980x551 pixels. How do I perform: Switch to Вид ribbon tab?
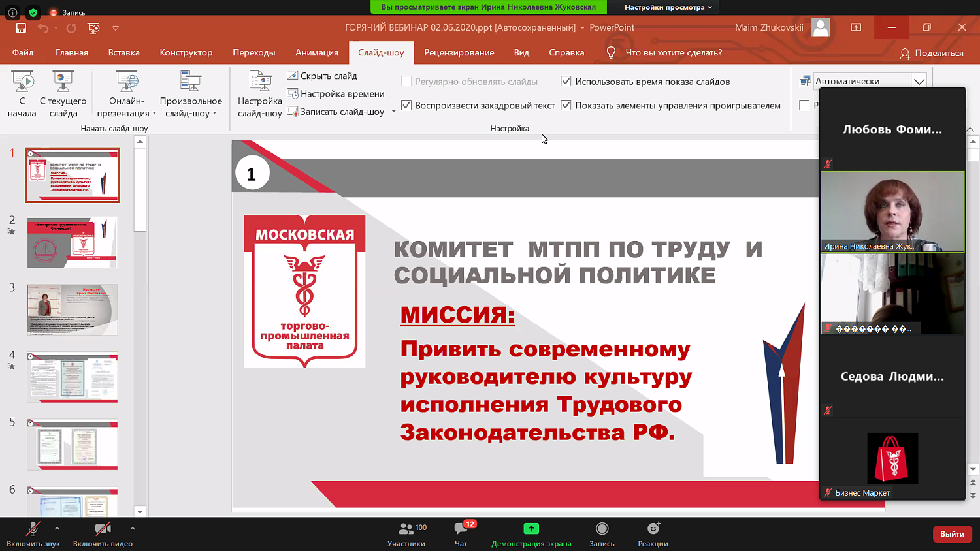point(521,52)
